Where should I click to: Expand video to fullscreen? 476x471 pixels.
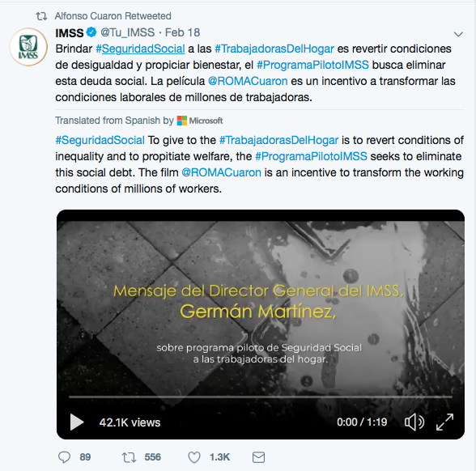tap(444, 422)
